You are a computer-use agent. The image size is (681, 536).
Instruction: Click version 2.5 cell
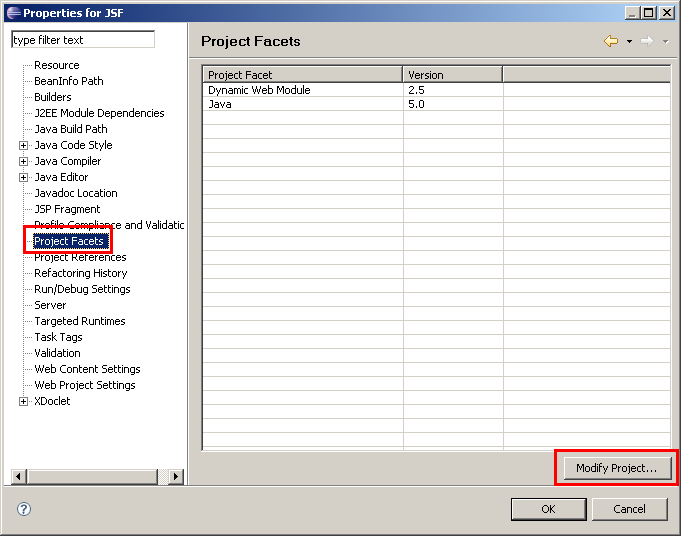453,90
